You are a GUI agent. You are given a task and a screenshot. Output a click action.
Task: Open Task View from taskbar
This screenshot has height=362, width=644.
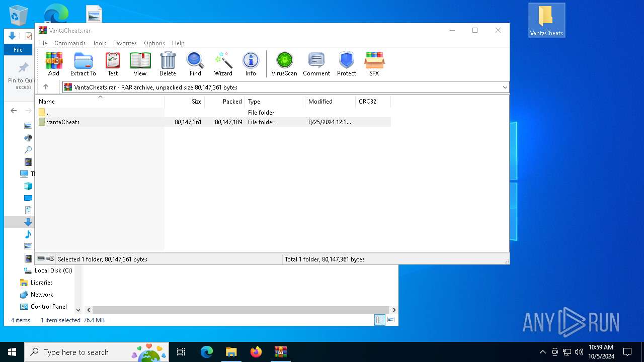point(181,352)
